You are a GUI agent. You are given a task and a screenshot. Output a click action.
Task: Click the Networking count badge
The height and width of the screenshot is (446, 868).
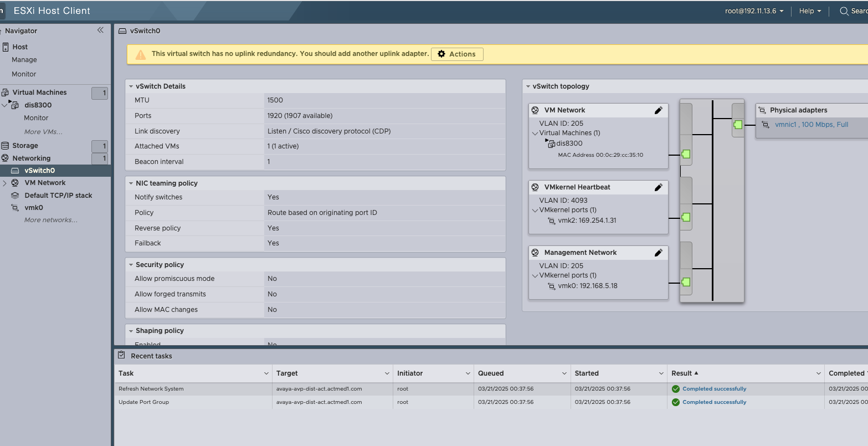pos(100,159)
